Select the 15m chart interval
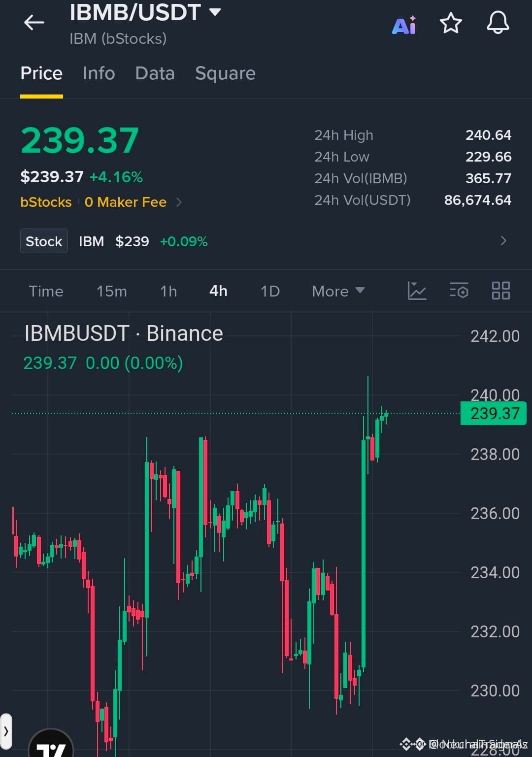 pos(112,291)
